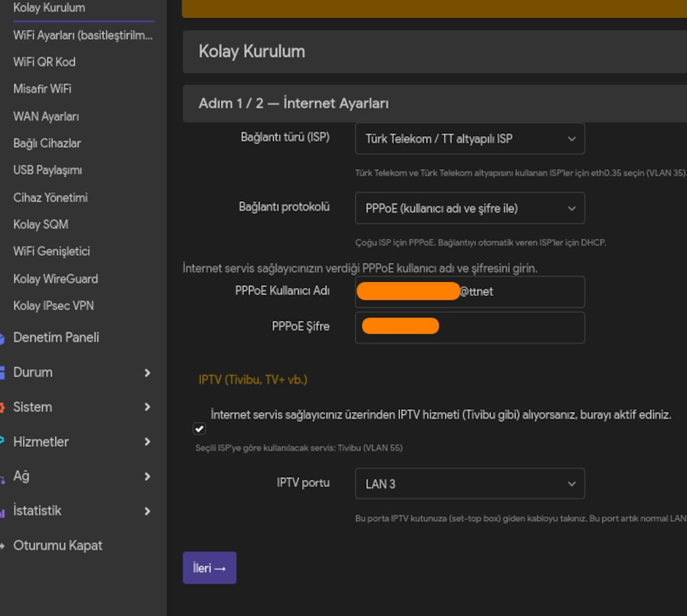Click Oturumu Kapat to log out
This screenshot has height=616, width=687.
pyautogui.click(x=58, y=546)
